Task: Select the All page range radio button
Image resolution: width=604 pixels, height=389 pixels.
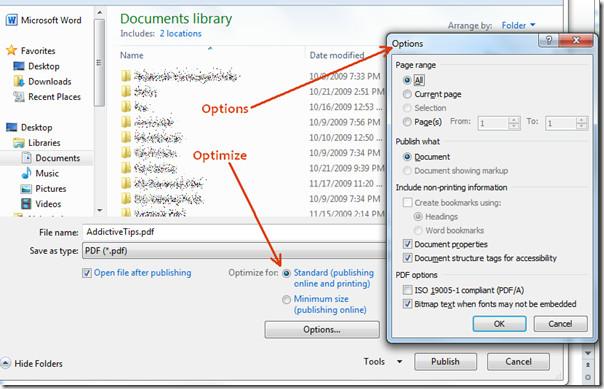Action: click(x=407, y=80)
